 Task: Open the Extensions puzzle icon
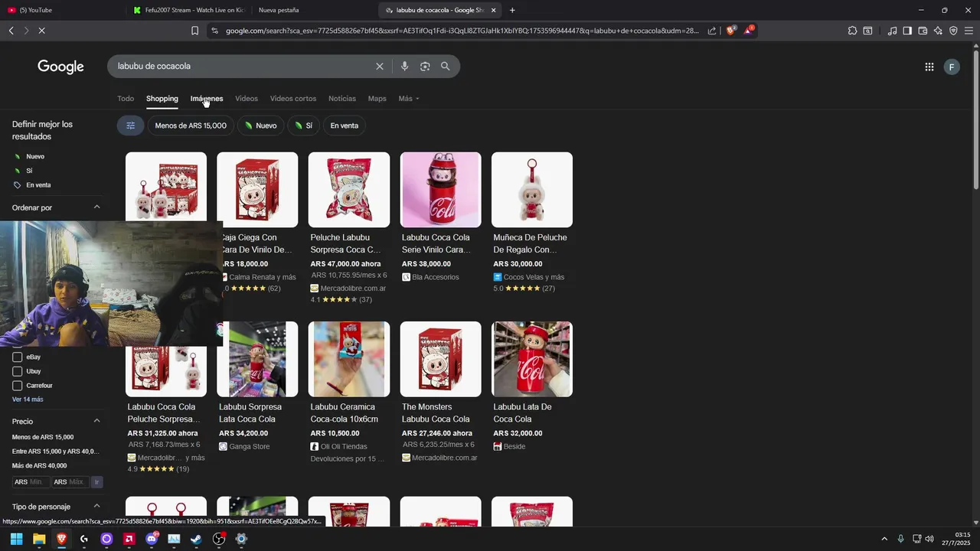(852, 31)
